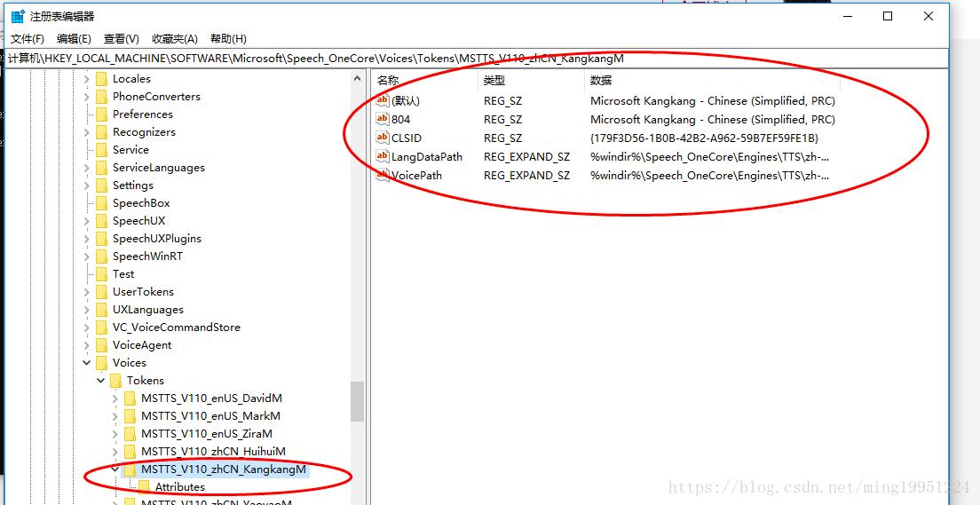Expand the MSTTS_V110_enUS_ZiraM key
This screenshot has height=505, width=980.
tap(115, 434)
